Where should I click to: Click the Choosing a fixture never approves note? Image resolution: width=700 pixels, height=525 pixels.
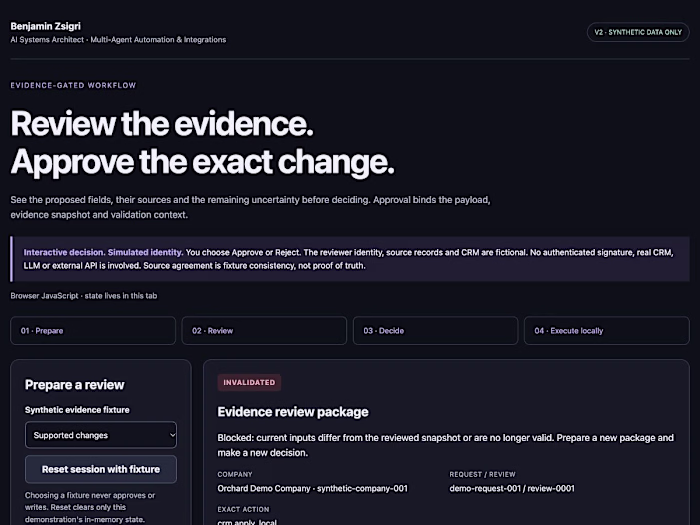(90, 507)
